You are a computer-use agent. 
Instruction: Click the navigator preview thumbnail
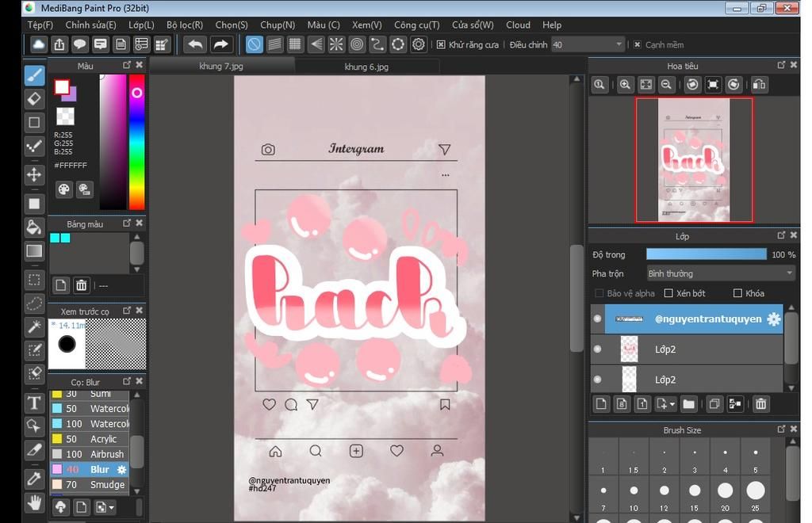click(x=694, y=160)
